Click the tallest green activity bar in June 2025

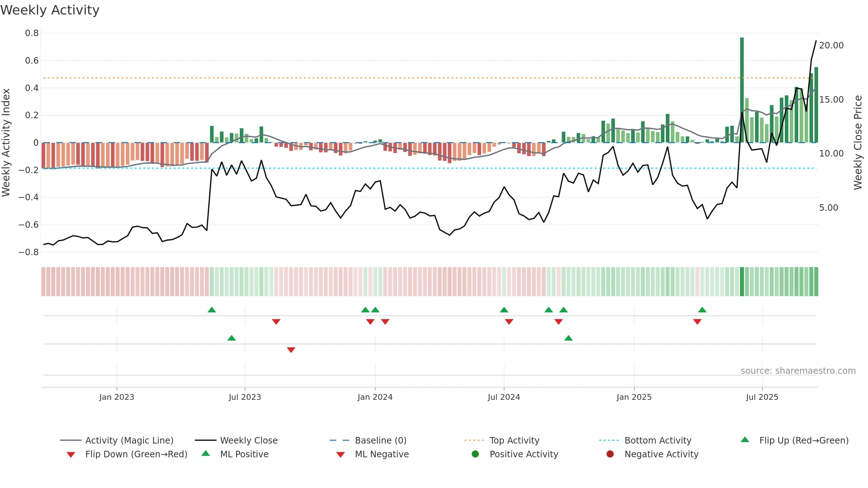pos(742,90)
